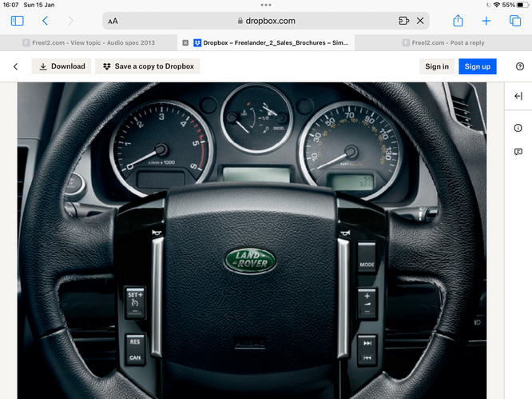Show the tab overview
Screen dimensions: 532x399
[515, 21]
